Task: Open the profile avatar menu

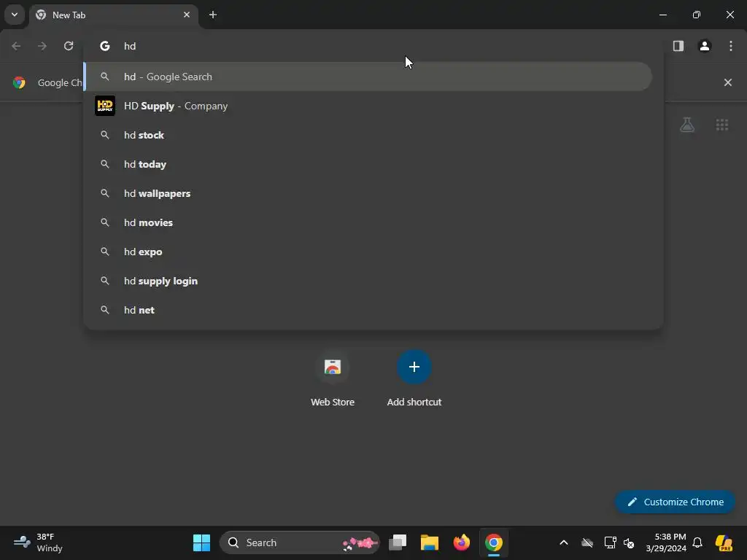Action: 705,46
